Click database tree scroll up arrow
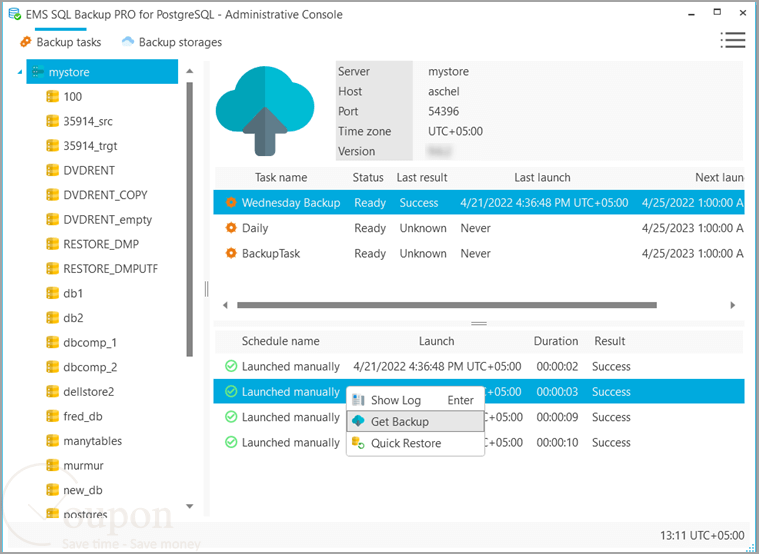Viewport: 759px width, 554px height. tap(190, 71)
